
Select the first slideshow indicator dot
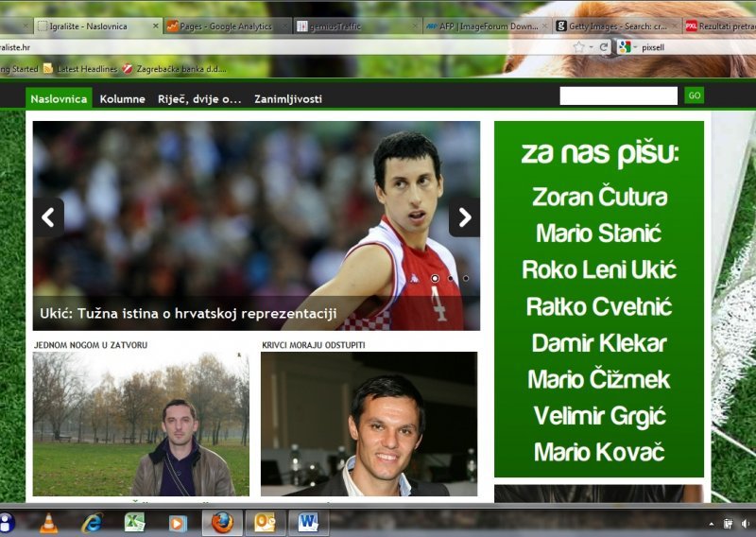pyautogui.click(x=435, y=279)
